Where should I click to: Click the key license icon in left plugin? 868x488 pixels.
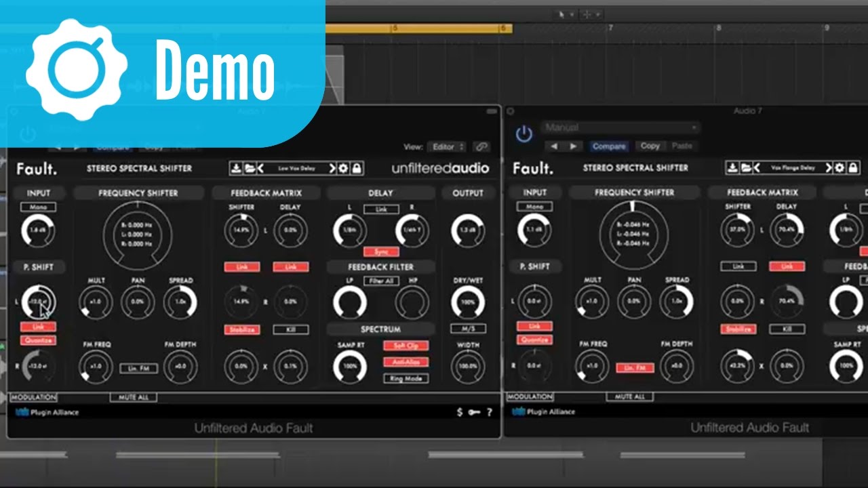[x=475, y=411]
